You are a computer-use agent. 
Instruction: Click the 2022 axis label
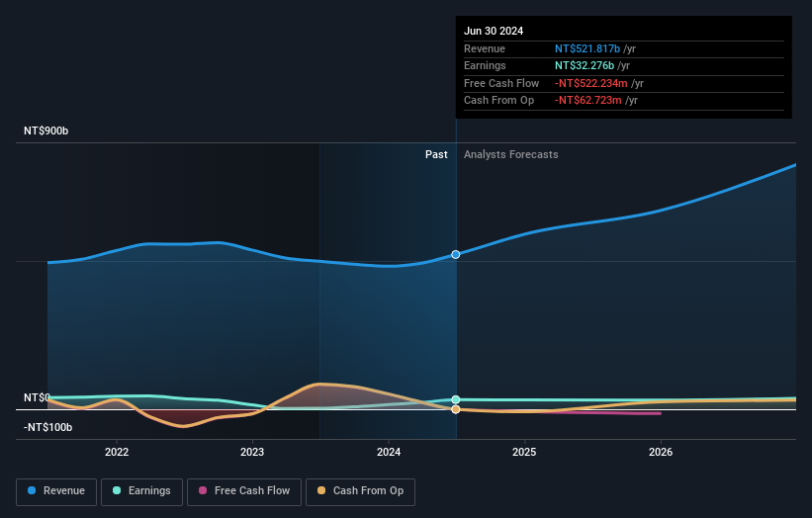pos(117,453)
